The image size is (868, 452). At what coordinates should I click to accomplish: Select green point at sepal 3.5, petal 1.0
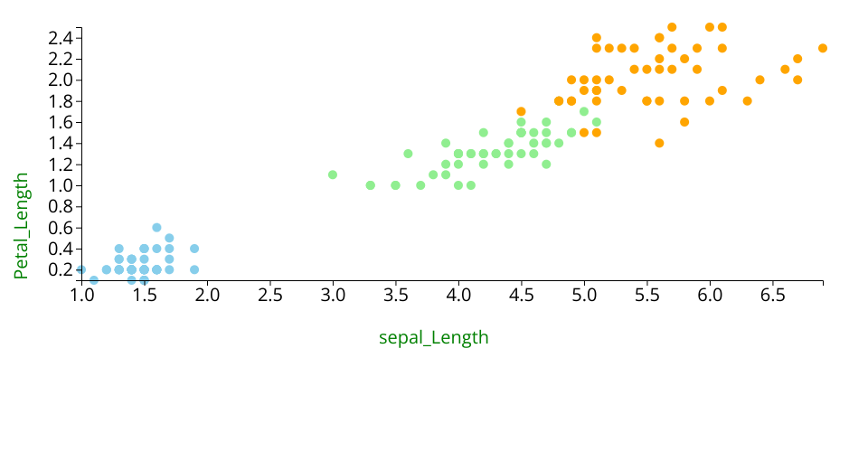[x=395, y=185]
